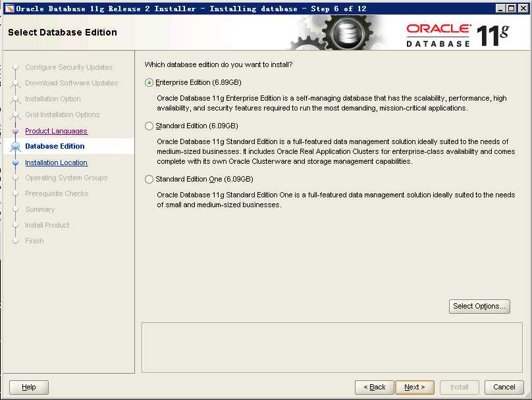Open Product Languages step link
Viewport: 532px width, 400px height.
point(57,131)
